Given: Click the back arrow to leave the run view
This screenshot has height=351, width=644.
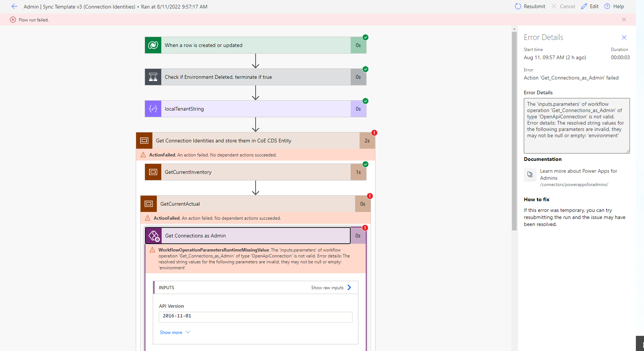Looking at the screenshot, I should point(14,6).
